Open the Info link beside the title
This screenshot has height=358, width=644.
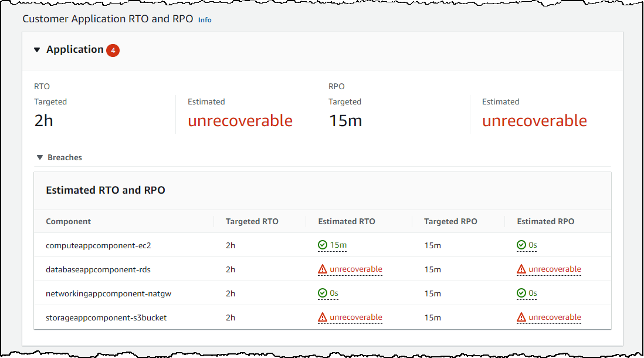[x=205, y=20]
